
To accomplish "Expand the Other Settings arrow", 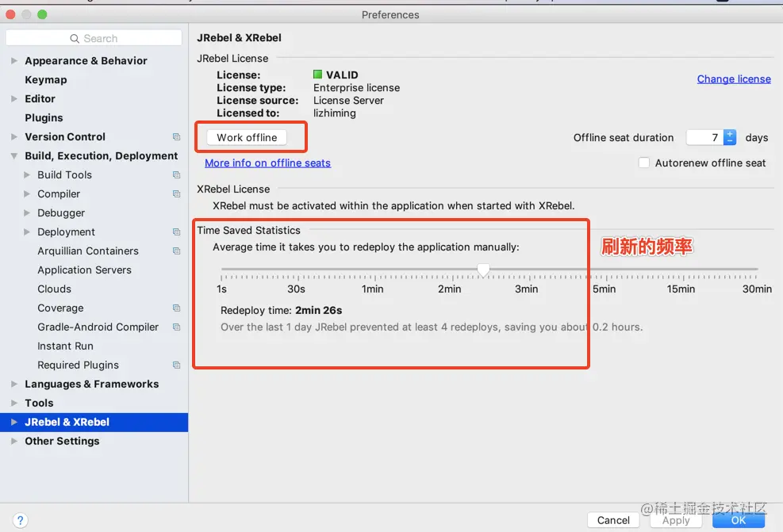I will [14, 441].
